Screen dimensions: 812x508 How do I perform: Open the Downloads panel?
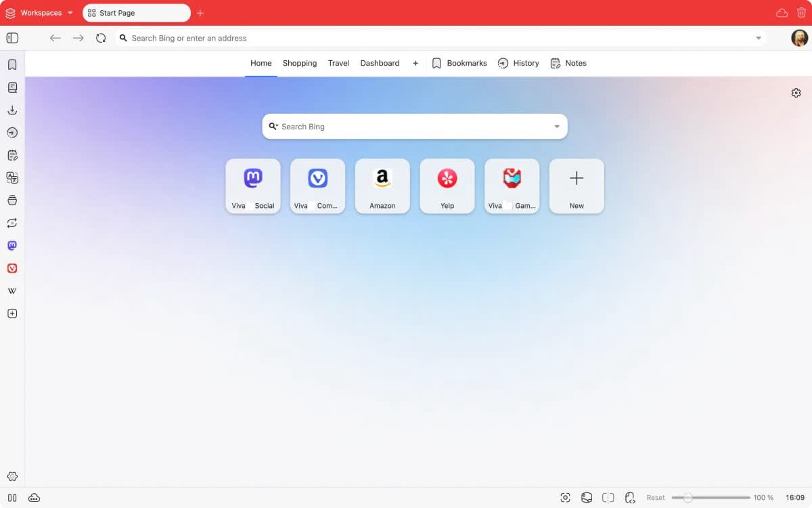[12, 110]
